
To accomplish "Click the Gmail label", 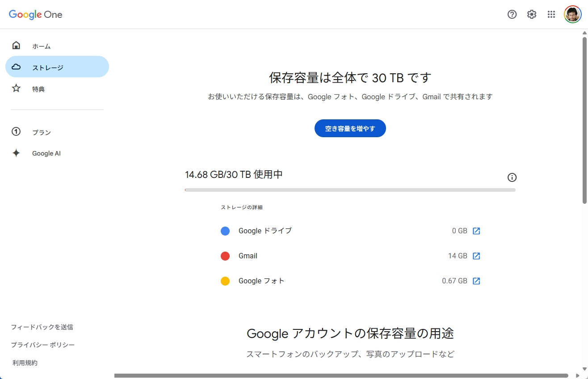I will coord(248,256).
